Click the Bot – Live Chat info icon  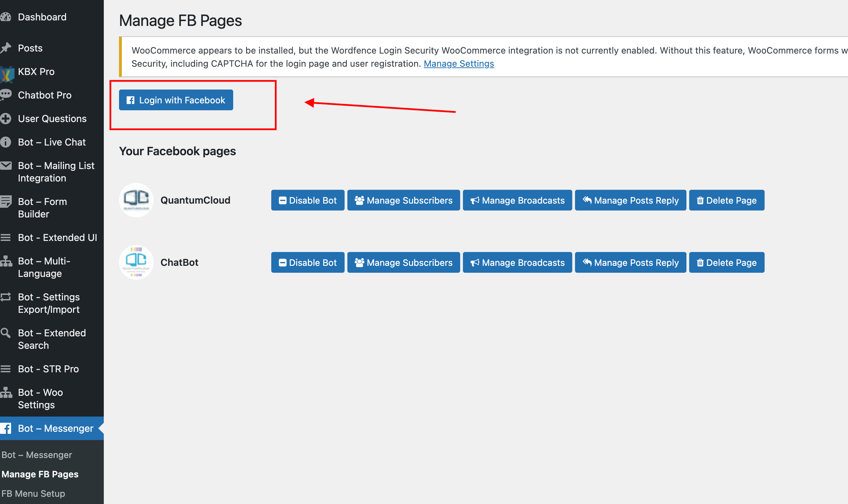click(6, 142)
